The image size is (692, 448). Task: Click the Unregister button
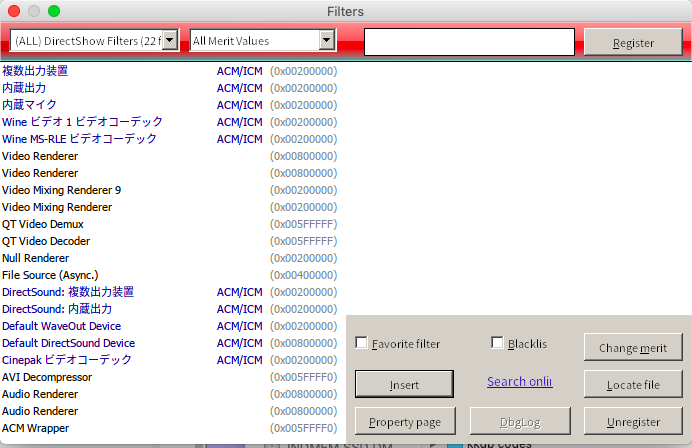633,421
